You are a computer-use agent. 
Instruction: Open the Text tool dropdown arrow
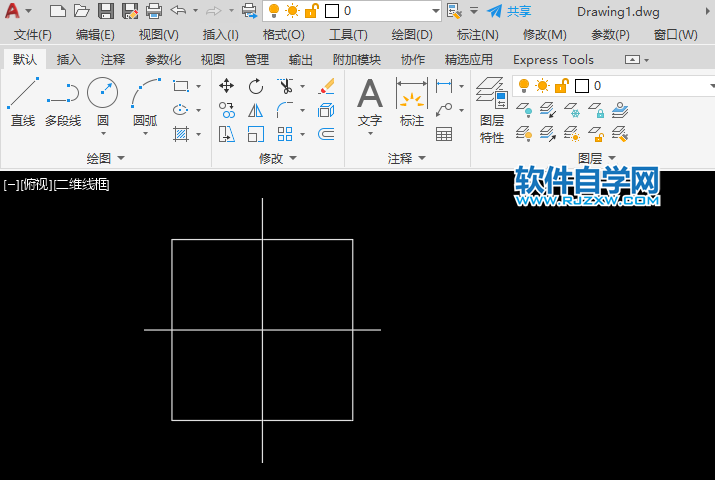point(370,134)
